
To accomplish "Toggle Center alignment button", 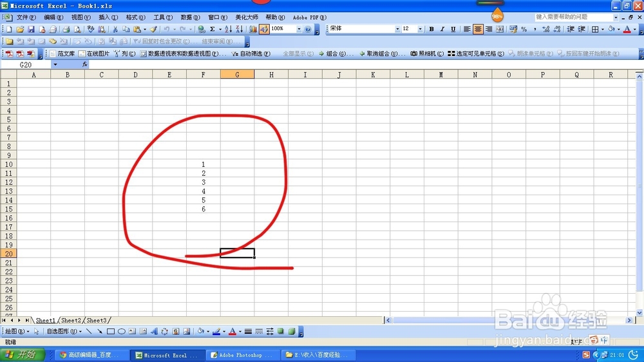I will point(478,29).
